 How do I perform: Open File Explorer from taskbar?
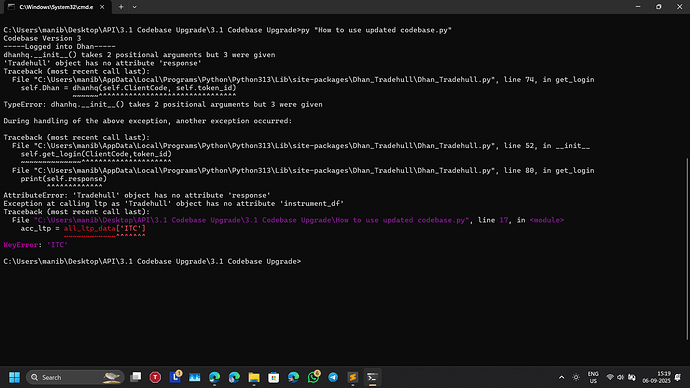(x=254, y=377)
